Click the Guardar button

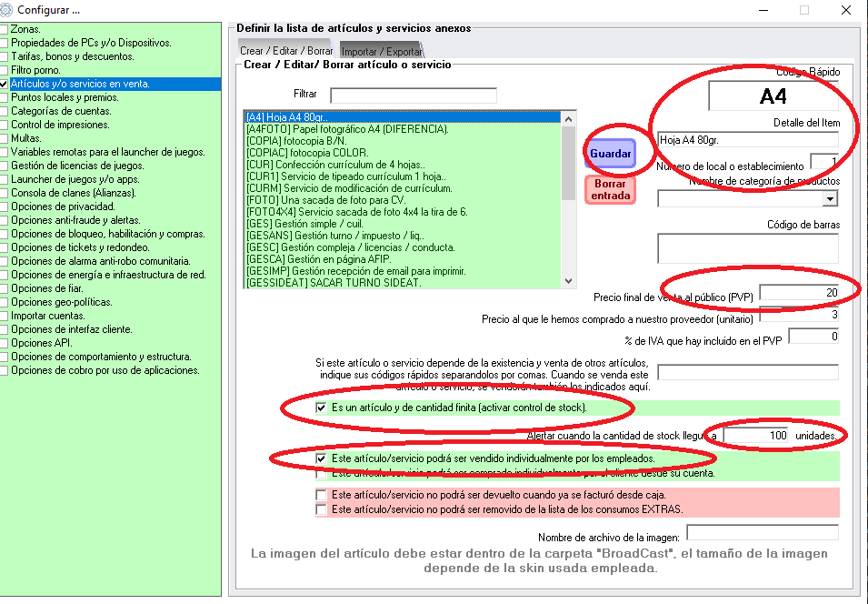pyautogui.click(x=610, y=154)
